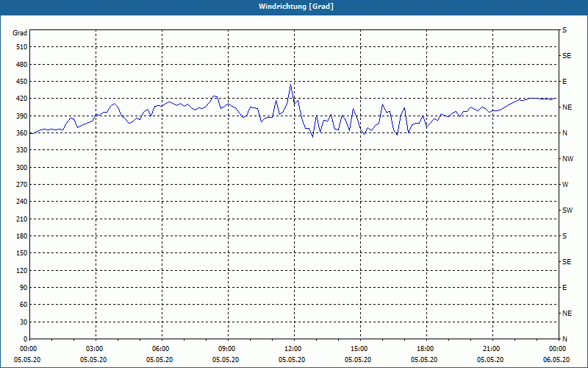Click the 120 y-axis value
This screenshot has height=368, width=588.
(x=22, y=270)
